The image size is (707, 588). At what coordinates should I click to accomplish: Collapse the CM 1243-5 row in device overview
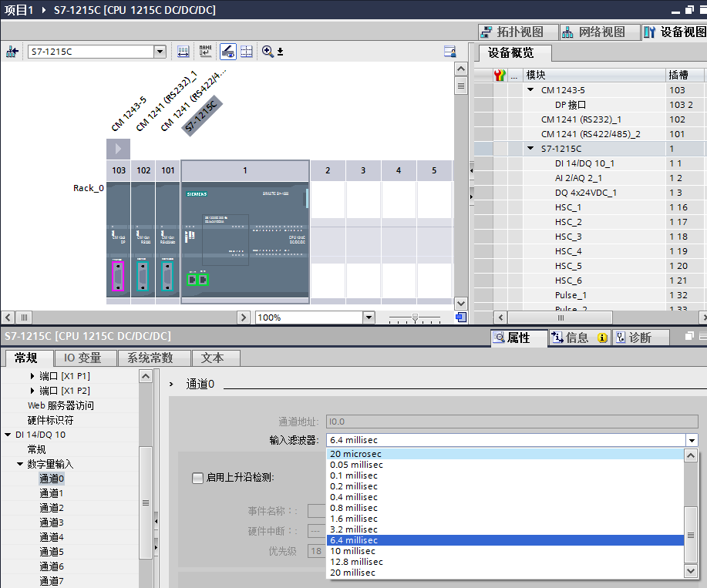tap(530, 89)
